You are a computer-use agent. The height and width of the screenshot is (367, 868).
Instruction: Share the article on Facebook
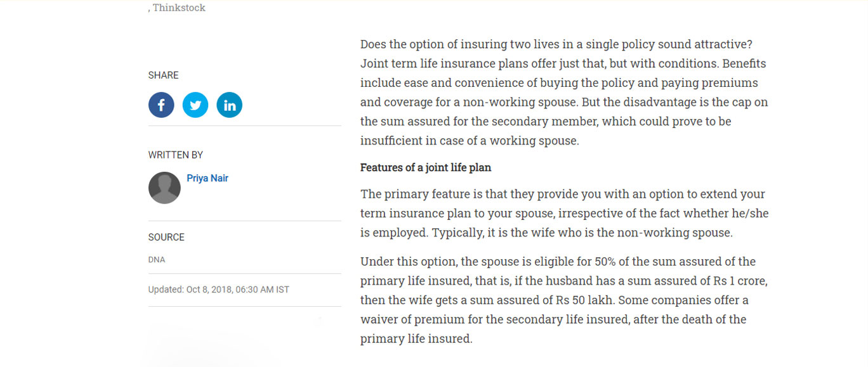tap(161, 105)
